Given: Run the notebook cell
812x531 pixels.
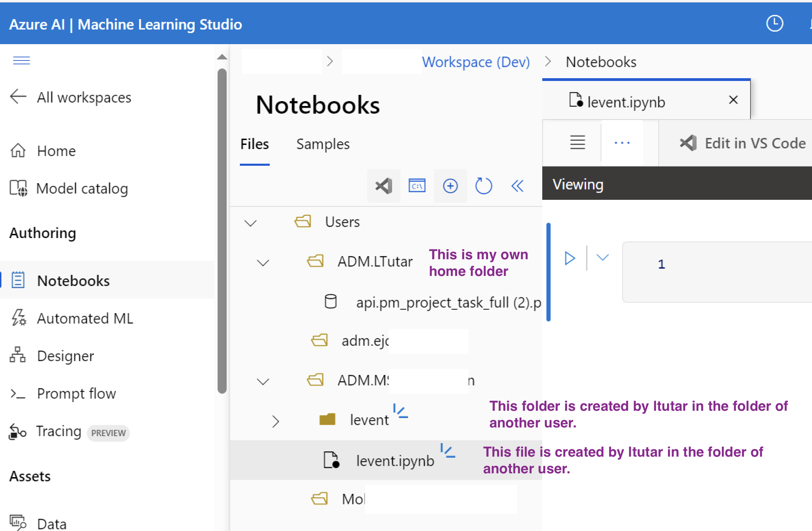Looking at the screenshot, I should click(570, 258).
